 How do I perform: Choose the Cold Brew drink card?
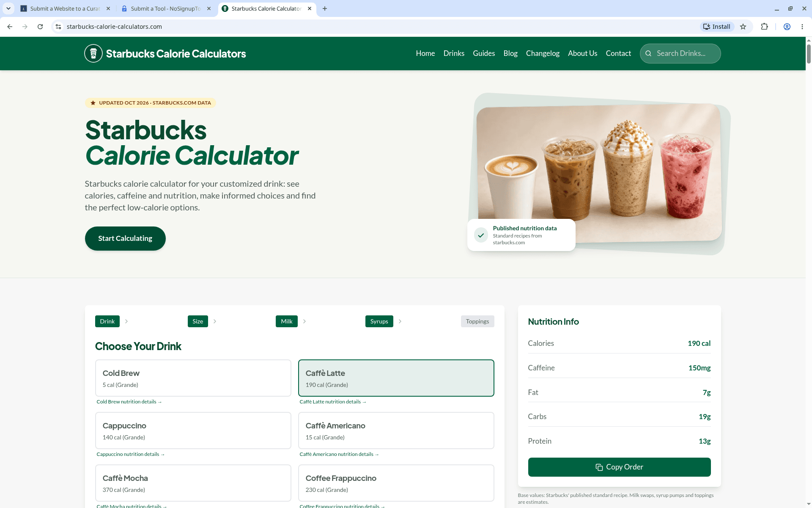click(x=193, y=378)
